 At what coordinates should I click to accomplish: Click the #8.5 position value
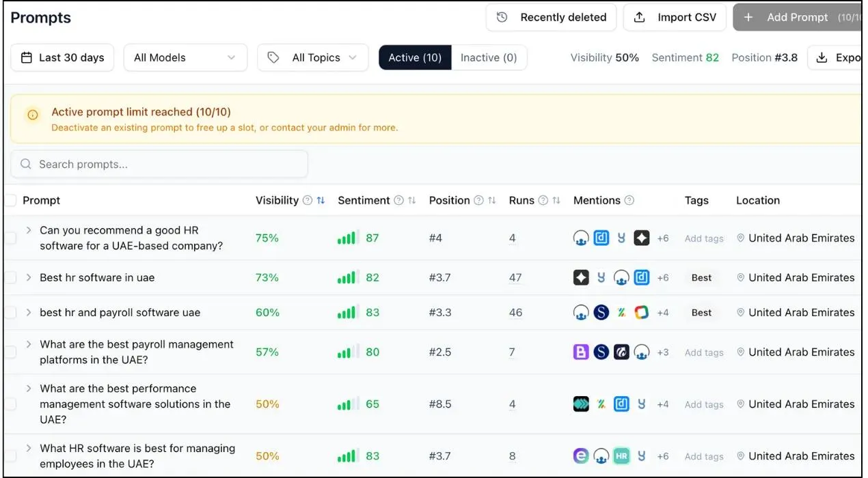coord(440,404)
